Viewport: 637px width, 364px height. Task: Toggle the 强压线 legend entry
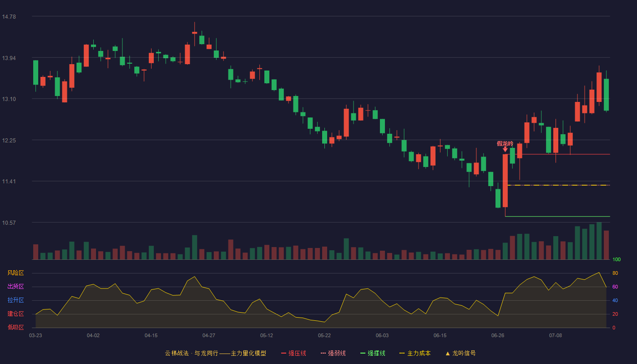[293, 353]
